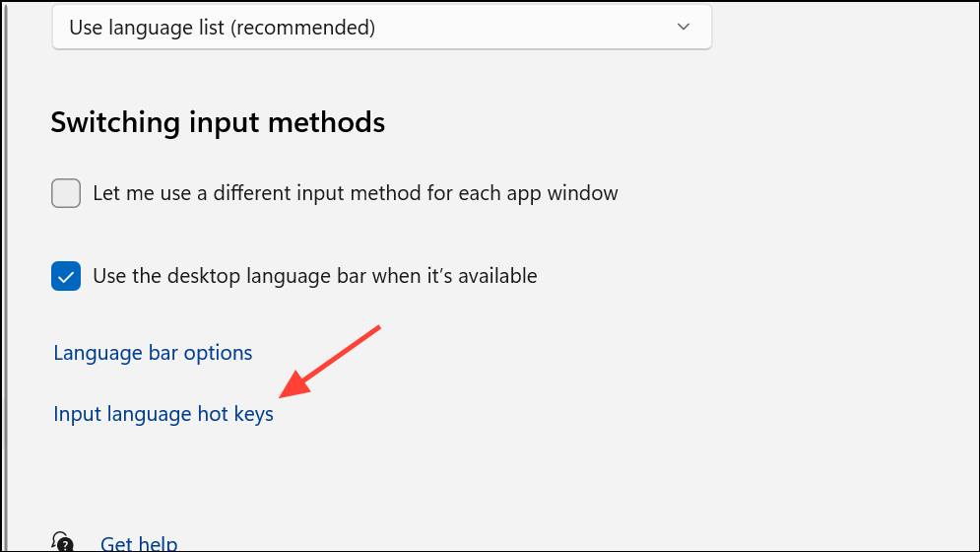Open Input language hot keys
The image size is (980, 552).
tap(163, 415)
